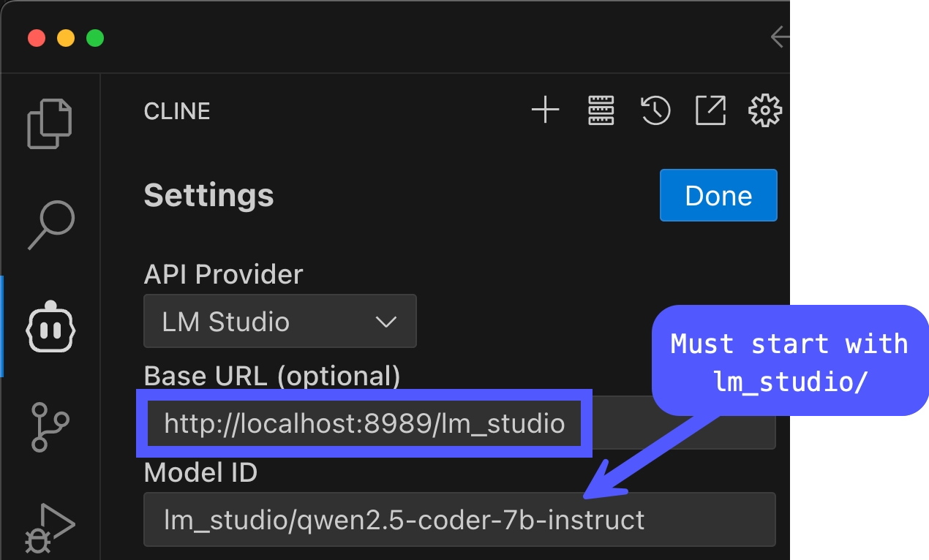
Task: Select the Cline robot icon in sidebar
Action: coord(50,326)
